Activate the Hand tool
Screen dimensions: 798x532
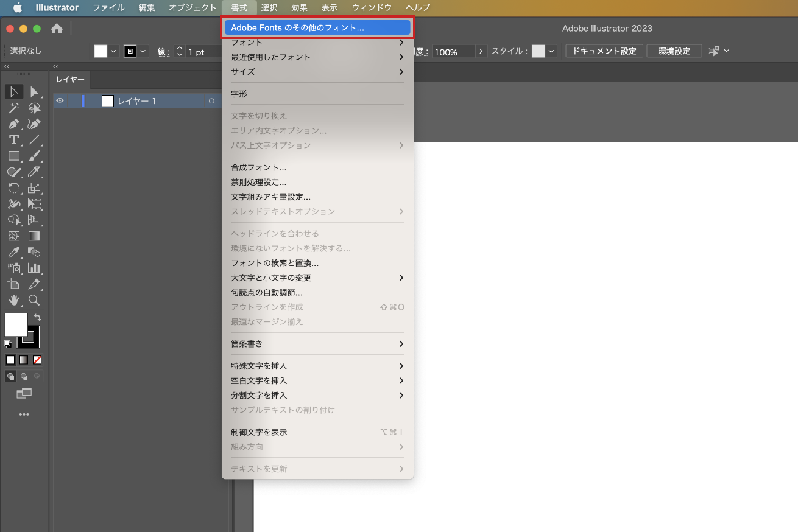pyautogui.click(x=13, y=300)
